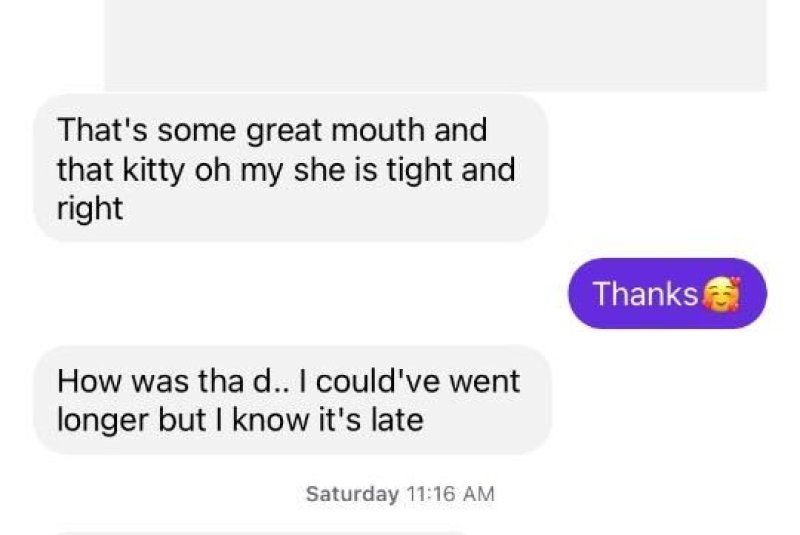Click the "11:16 AM" time text
Image resolution: width=800 pixels, height=535 pixels.
pyautogui.click(x=449, y=493)
